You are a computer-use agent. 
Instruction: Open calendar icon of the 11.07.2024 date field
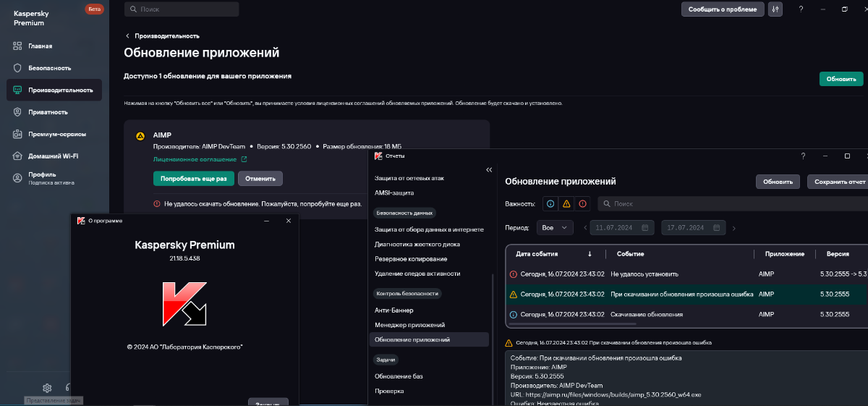(644, 228)
